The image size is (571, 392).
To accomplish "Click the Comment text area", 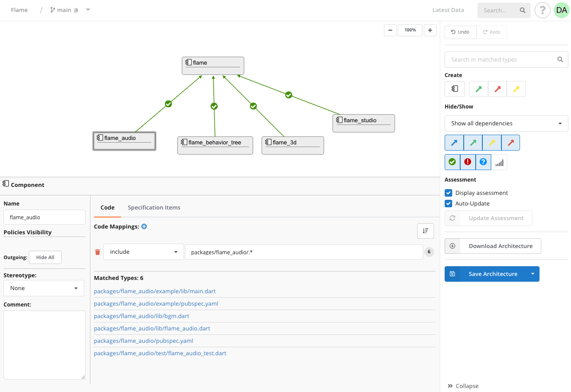I will coord(44,345).
